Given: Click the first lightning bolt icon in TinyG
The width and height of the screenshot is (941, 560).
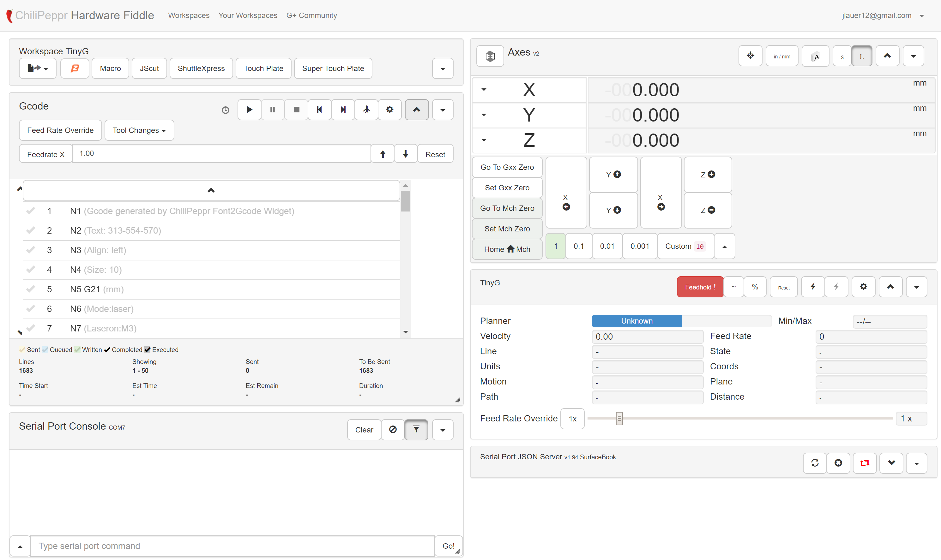Looking at the screenshot, I should point(813,287).
